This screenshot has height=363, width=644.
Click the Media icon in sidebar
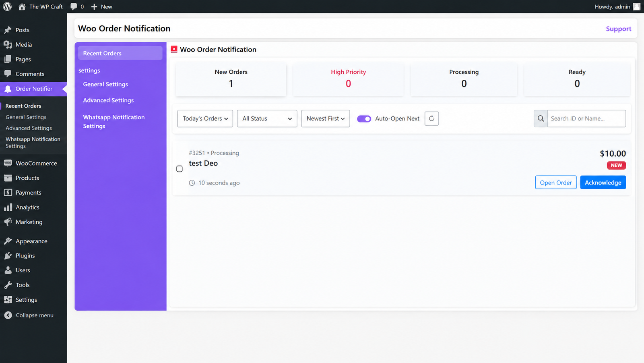coord(8,45)
